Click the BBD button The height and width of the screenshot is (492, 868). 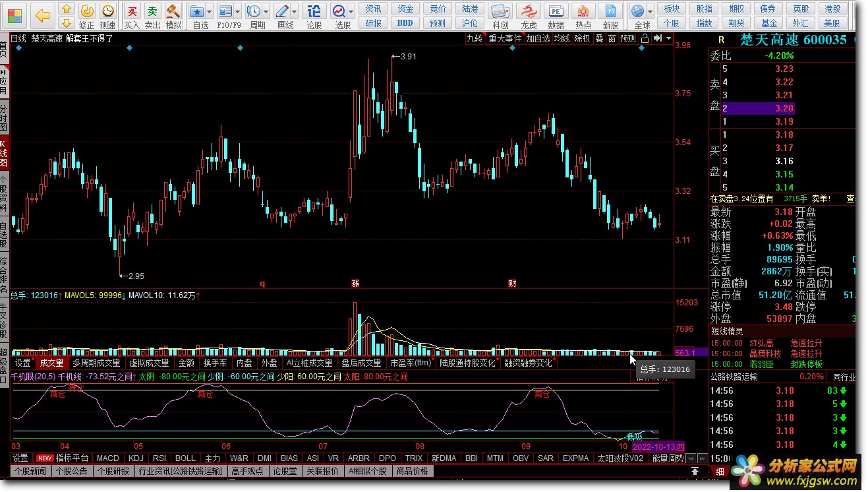tap(405, 22)
